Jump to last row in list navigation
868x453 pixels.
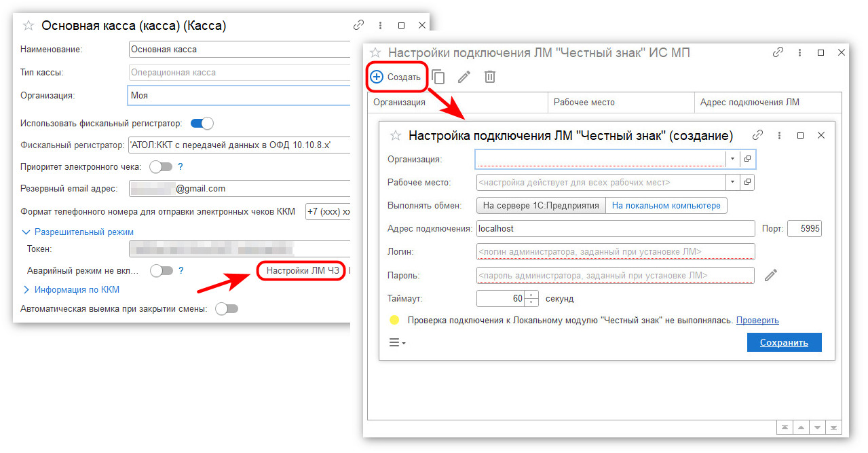click(x=834, y=428)
